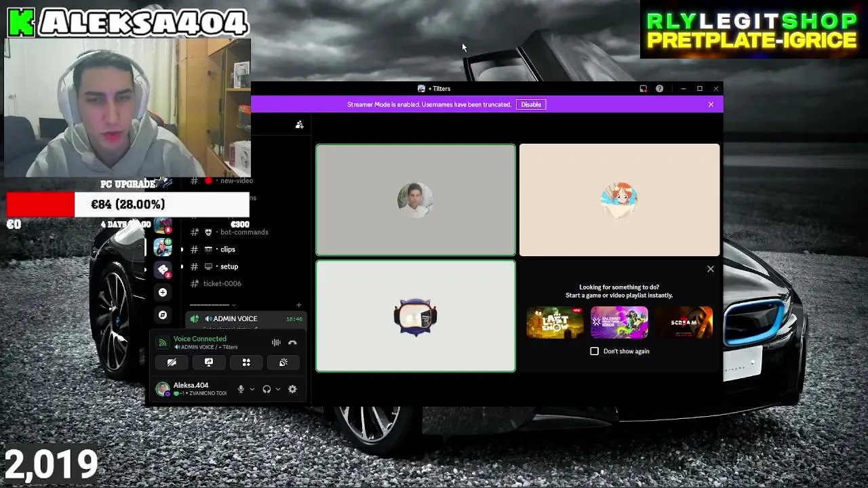The height and width of the screenshot is (488, 868).
Task: Open the Scream activity thumbnail
Action: [684, 323]
